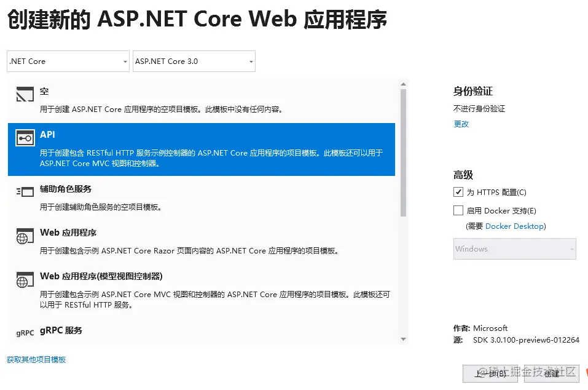Image resolution: width=588 pixels, height=390 pixels.
Task: Select the gRPC 服务 template title
Action: (61, 330)
